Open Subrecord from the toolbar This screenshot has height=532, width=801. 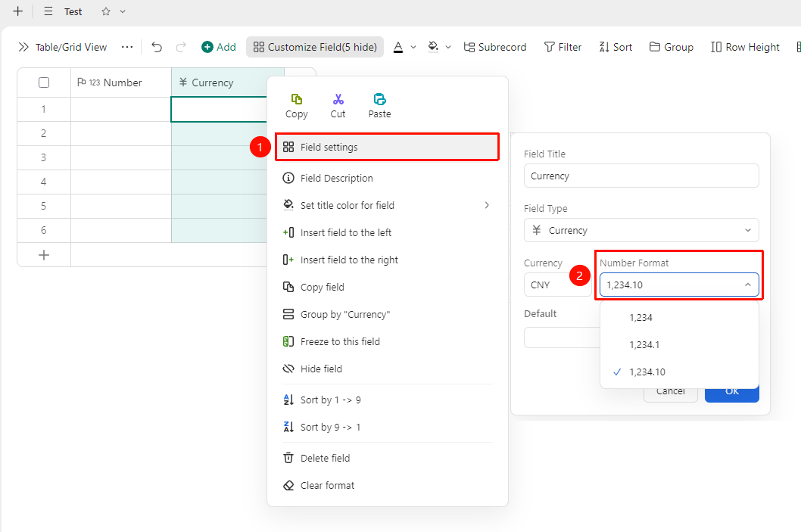pyautogui.click(x=495, y=47)
